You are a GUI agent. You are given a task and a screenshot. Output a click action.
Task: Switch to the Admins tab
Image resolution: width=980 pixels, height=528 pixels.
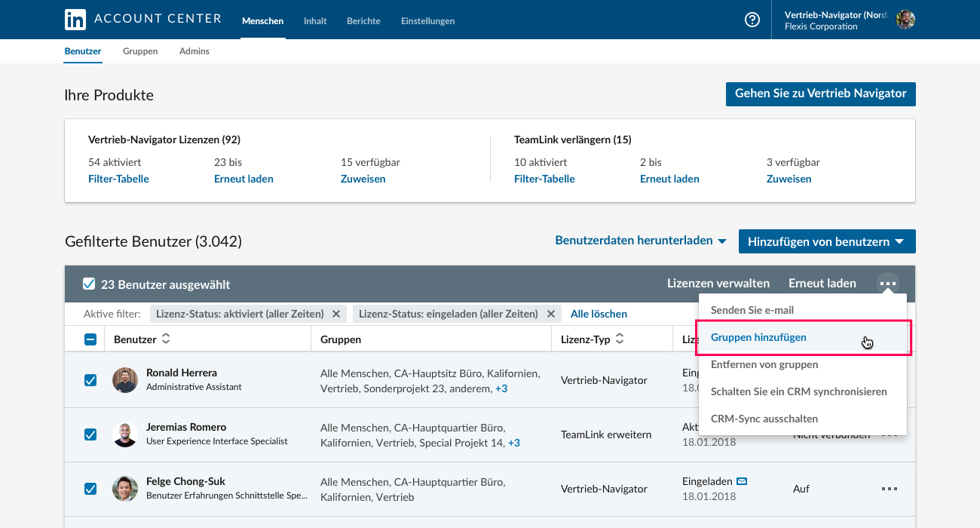[x=194, y=51]
